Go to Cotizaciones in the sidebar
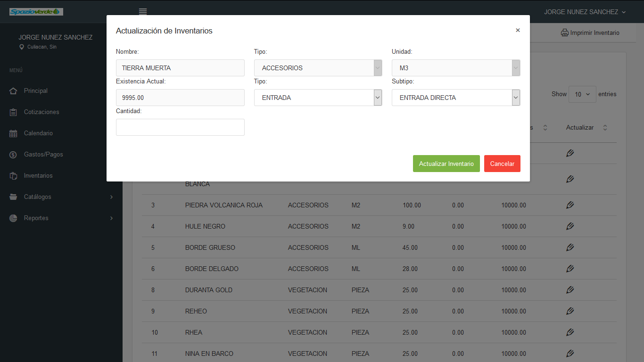The height and width of the screenshot is (362, 644). pyautogui.click(x=41, y=112)
